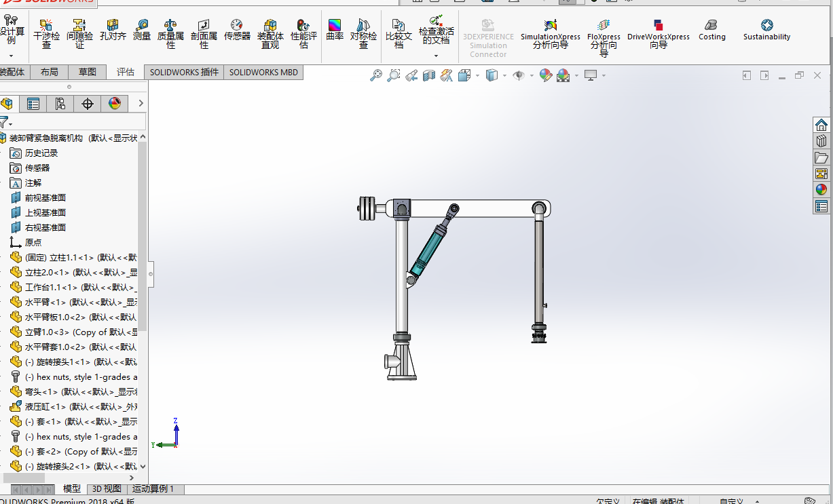Open FloXpress analysis wizard
833x504 pixels.
click(604, 38)
